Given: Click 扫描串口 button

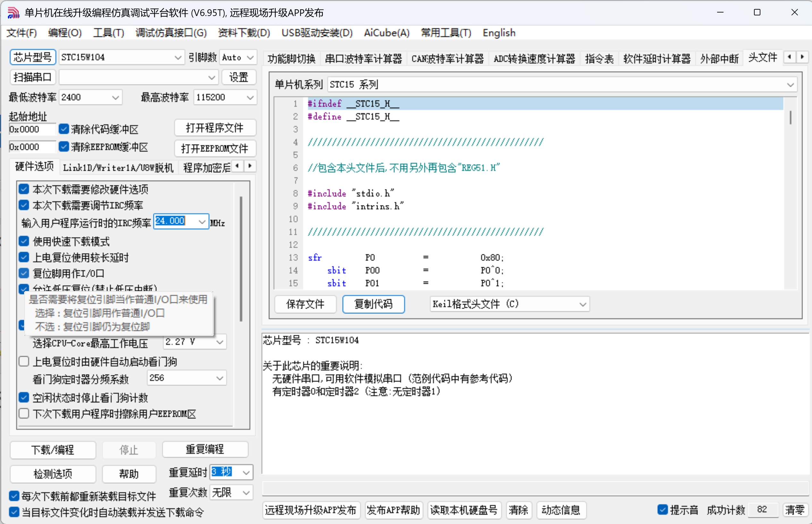Looking at the screenshot, I should pyautogui.click(x=33, y=77).
